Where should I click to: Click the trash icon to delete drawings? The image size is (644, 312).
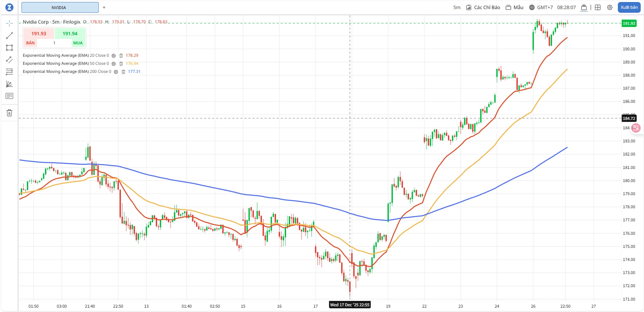(x=9, y=113)
